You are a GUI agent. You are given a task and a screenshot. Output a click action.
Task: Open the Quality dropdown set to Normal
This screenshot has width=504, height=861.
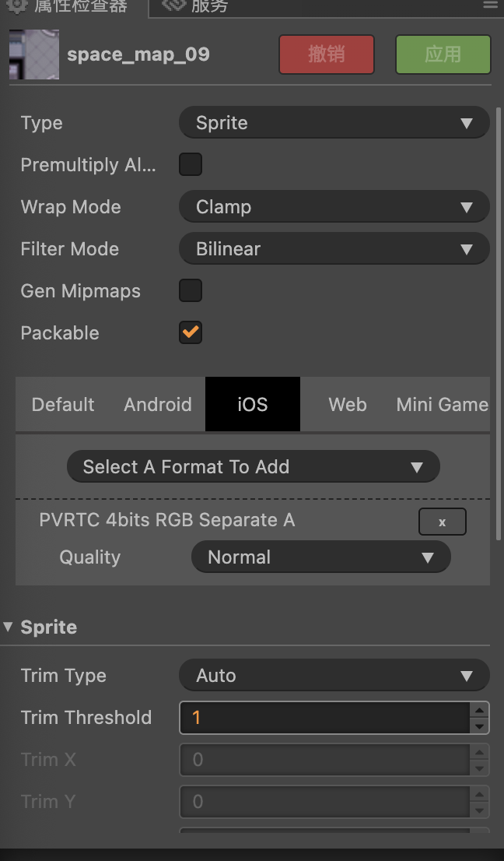[320, 557]
